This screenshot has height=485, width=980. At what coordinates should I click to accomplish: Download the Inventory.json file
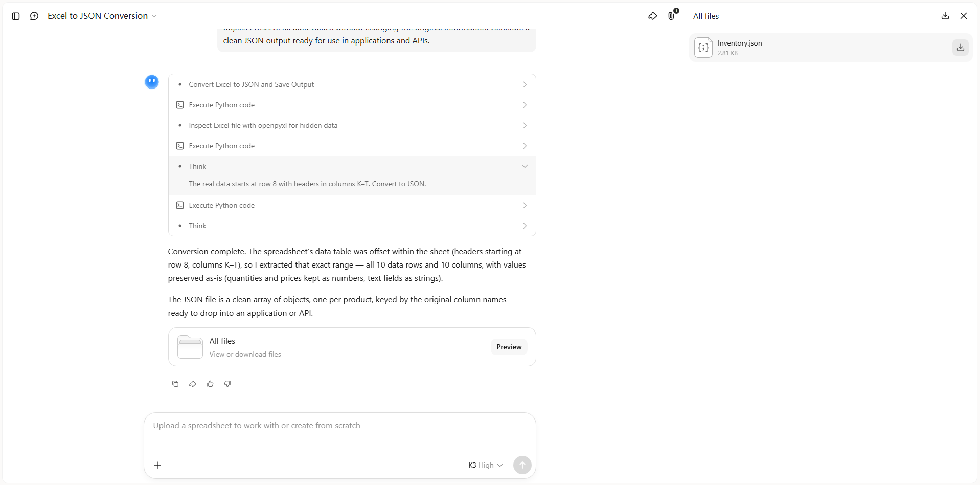point(961,48)
